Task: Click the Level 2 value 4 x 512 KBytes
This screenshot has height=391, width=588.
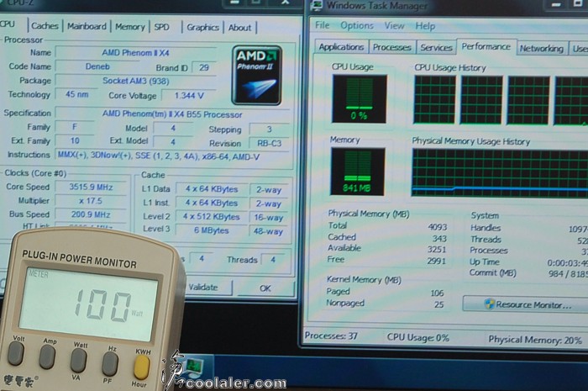Action: 211,216
